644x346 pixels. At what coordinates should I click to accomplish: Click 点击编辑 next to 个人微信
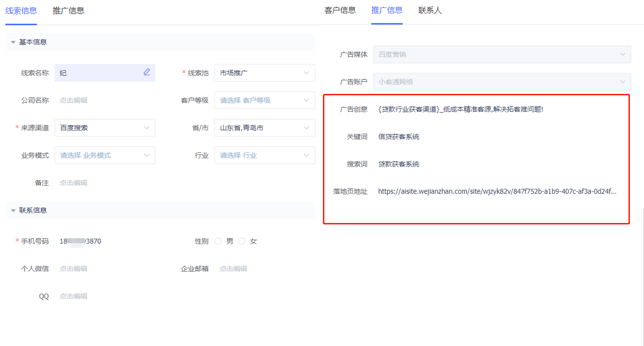[73, 269]
